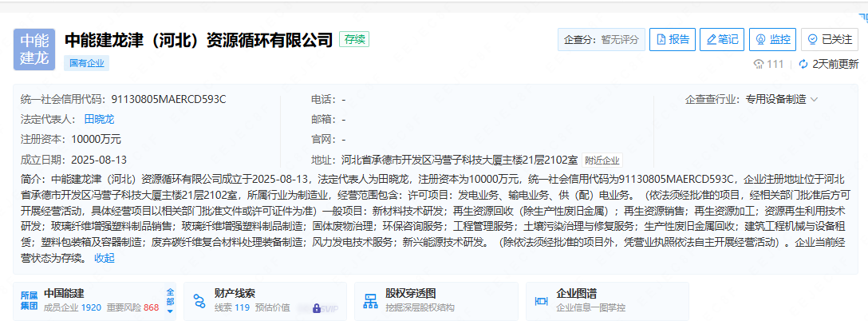Click the 股权穿透图 hierarchy icon
Viewport: 868px width, 321px height.
click(370, 301)
